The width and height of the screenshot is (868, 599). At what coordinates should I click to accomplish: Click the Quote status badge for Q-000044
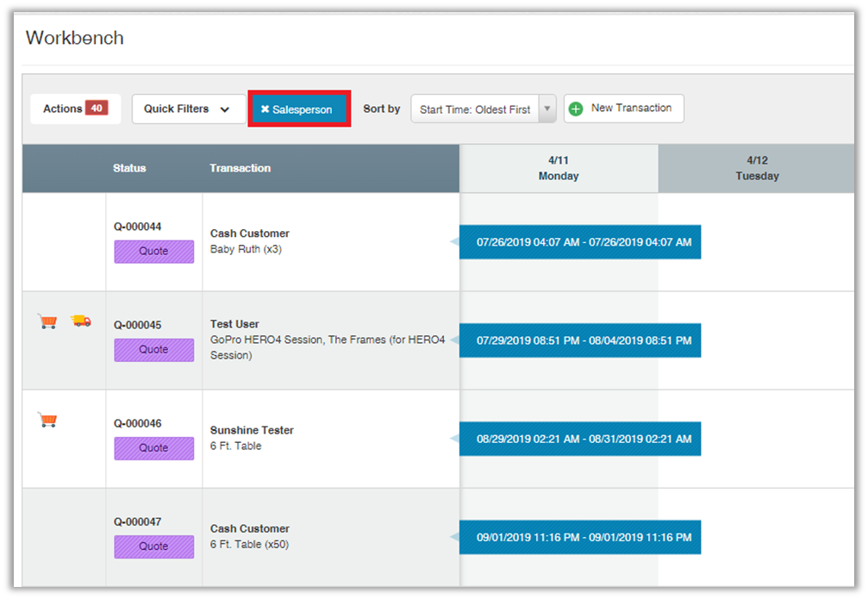(153, 252)
